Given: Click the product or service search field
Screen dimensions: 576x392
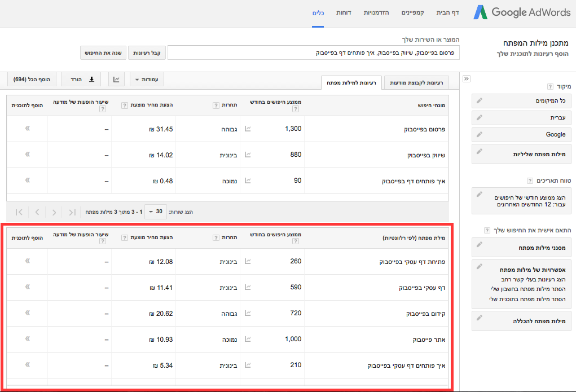Looking at the screenshot, I should [313, 52].
